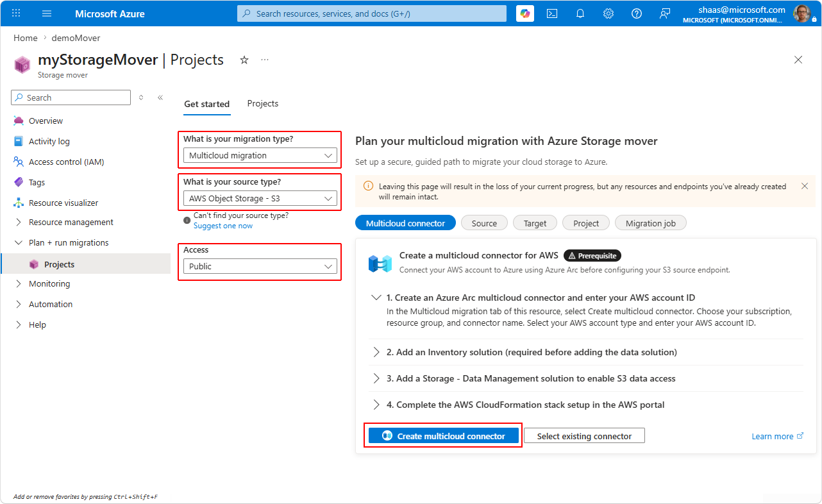
Task: Click the Resource visualizer icon
Action: (x=19, y=203)
